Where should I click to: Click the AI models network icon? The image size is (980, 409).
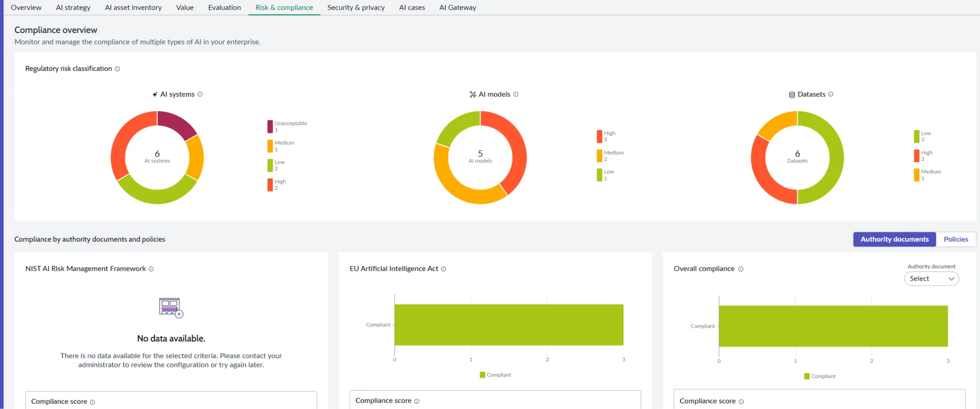(x=473, y=95)
